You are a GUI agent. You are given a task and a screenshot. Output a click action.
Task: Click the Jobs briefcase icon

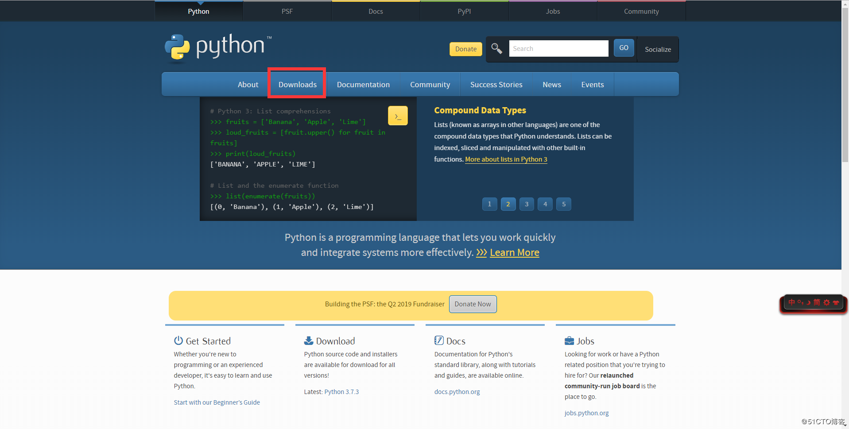pyautogui.click(x=569, y=341)
